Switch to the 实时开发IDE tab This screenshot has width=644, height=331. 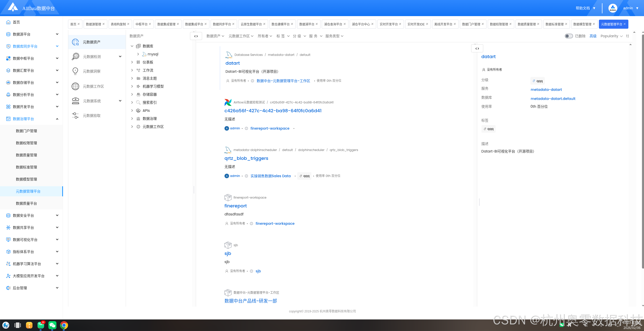(x=416, y=24)
